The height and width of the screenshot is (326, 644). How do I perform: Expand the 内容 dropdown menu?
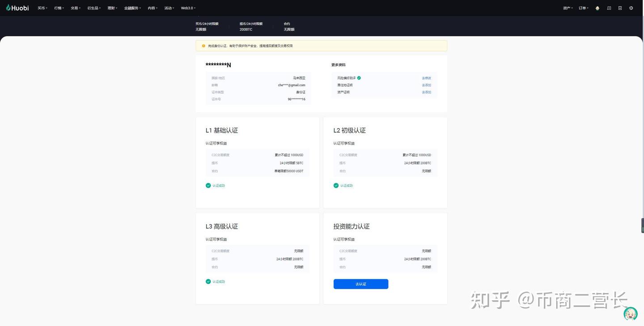click(x=153, y=8)
